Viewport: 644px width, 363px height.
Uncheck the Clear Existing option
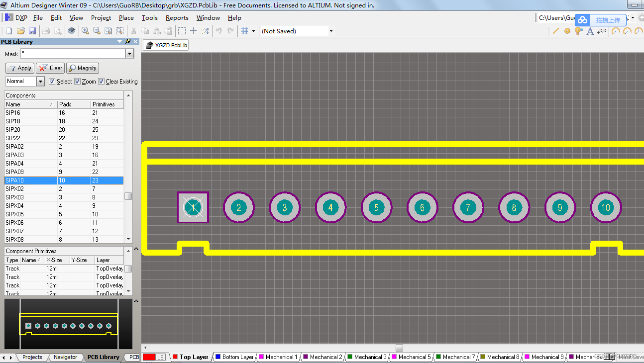(101, 81)
